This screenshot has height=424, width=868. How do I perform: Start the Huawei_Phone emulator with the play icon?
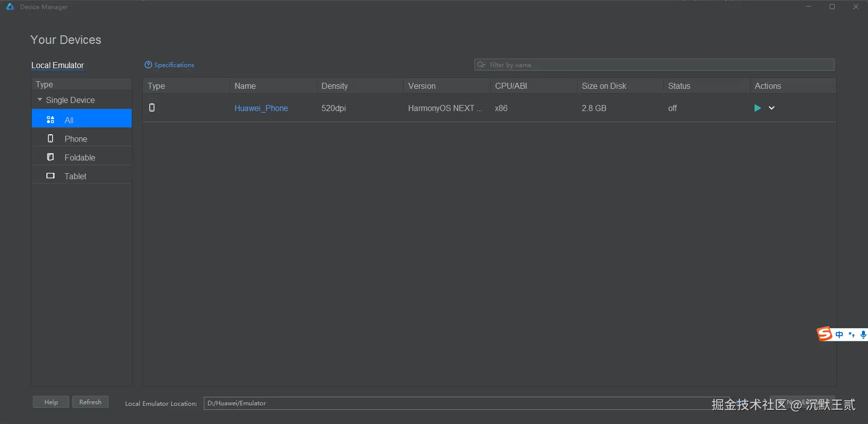click(757, 108)
